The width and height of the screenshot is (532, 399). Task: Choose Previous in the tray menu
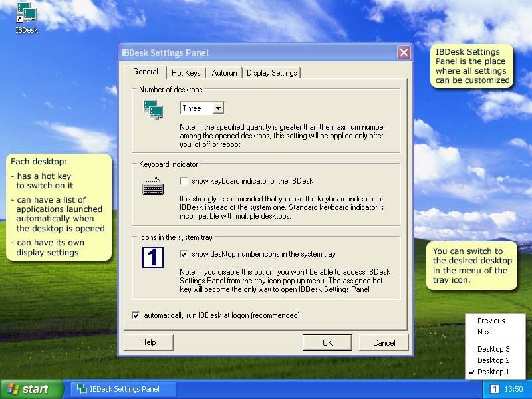(491, 321)
